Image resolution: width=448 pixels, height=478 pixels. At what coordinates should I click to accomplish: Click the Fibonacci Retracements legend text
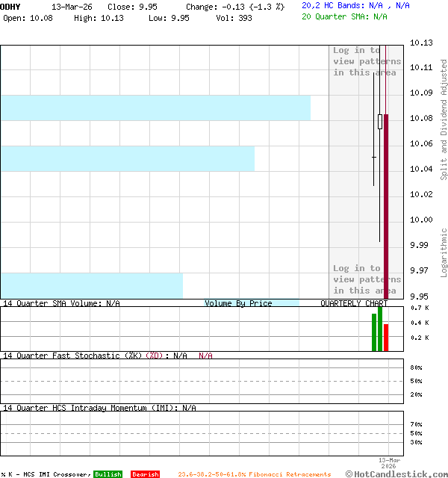[254, 474]
